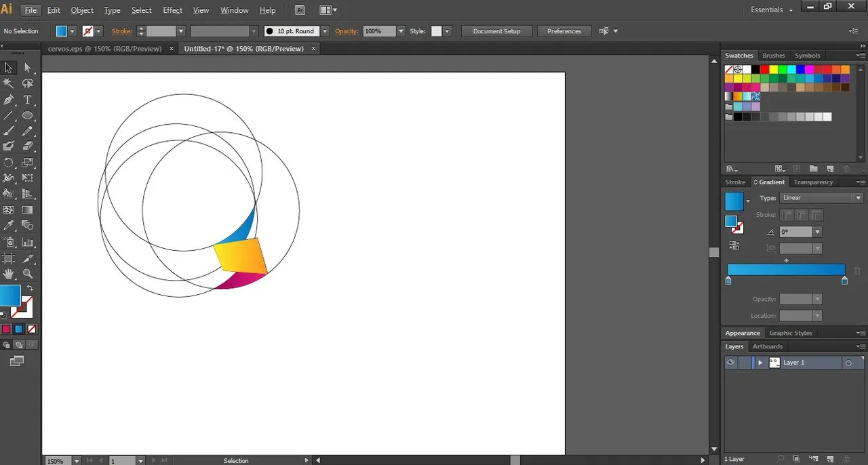The image size is (868, 465).
Task: Click Reverse Gradient icon
Action: coord(734,245)
